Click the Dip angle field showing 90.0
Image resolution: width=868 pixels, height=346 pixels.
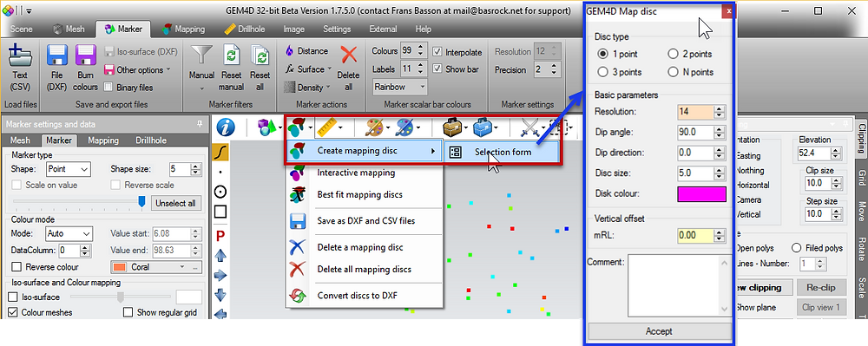696,132
